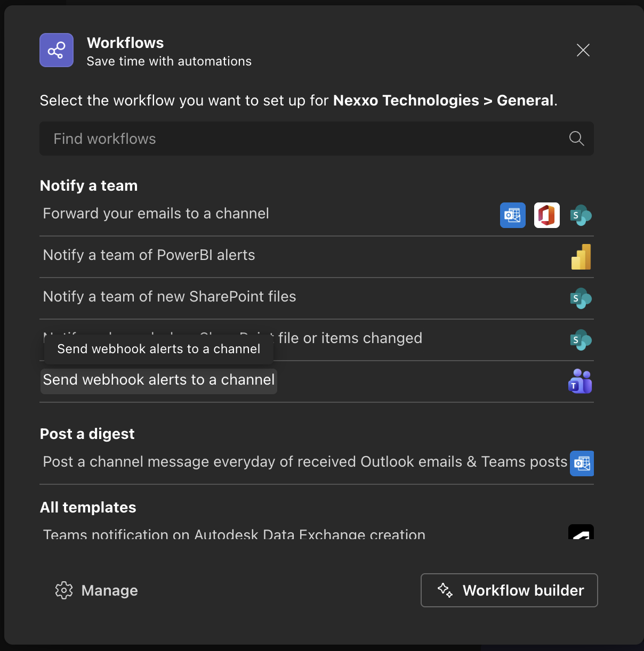Select Send webhook alerts to a channel workflow

pyautogui.click(x=159, y=380)
